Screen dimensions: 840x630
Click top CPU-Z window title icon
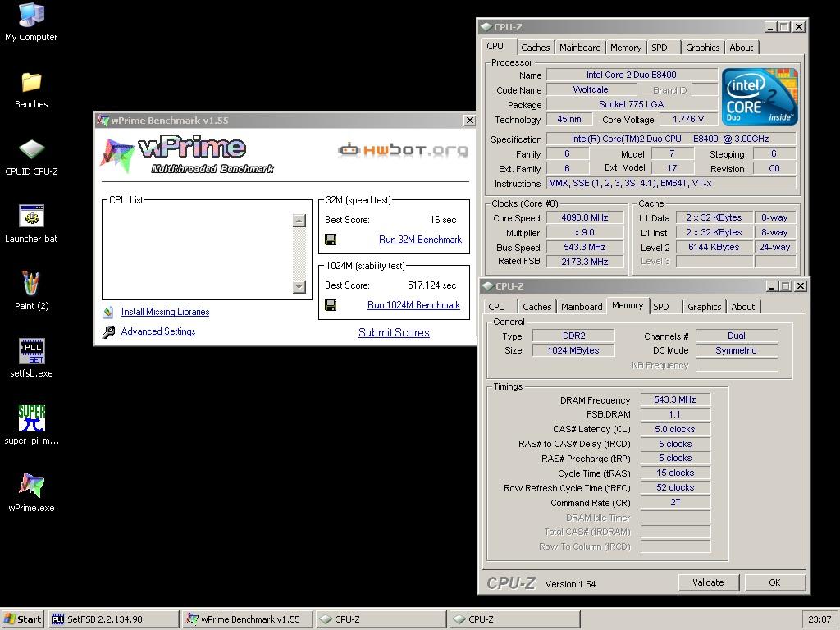pyautogui.click(x=486, y=26)
